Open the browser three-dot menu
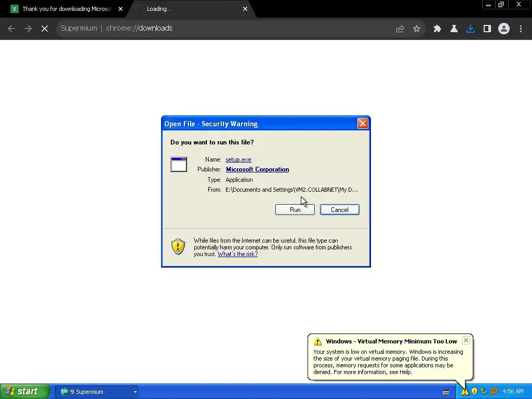 (x=521, y=29)
